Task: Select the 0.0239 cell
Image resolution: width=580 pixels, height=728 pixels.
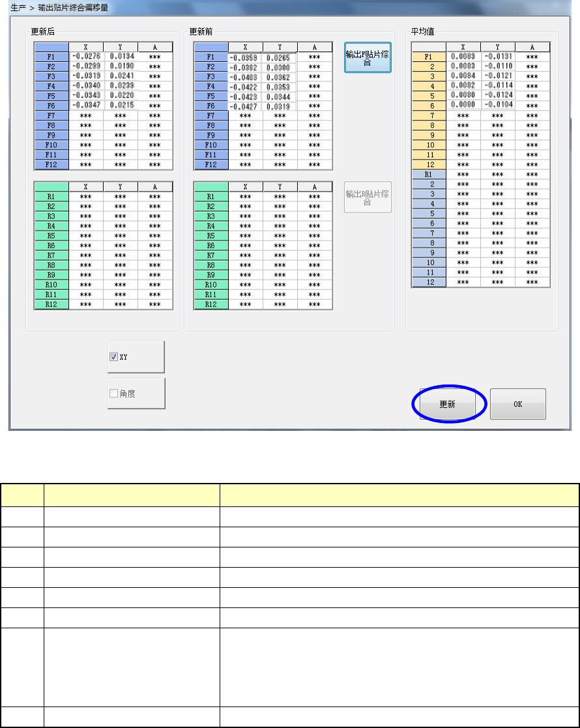Action: 121,86
